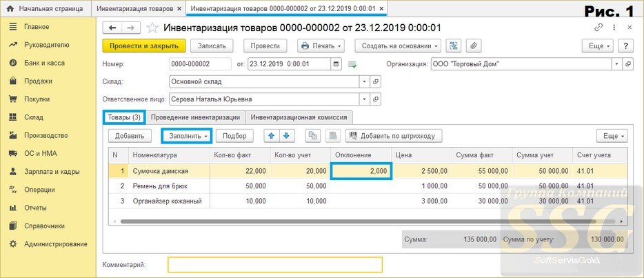Viewport: 644px width, 278px height.
Task: Open Еще menu in document header
Action: click(x=598, y=46)
